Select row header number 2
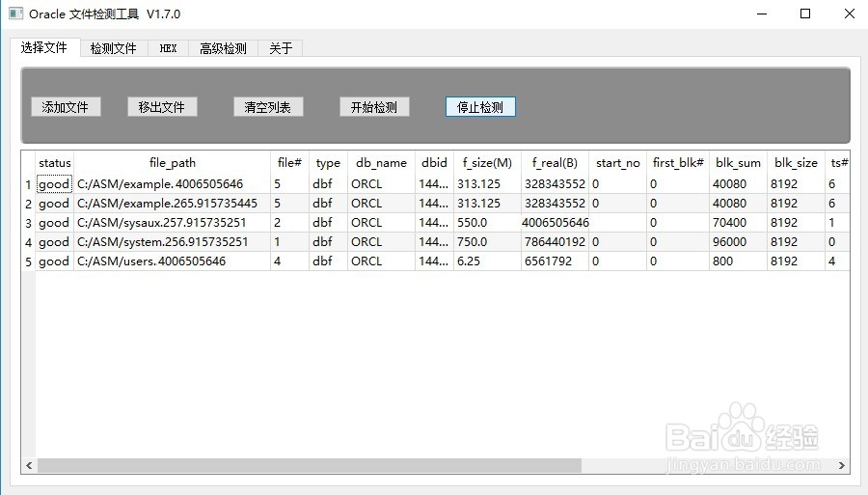Screen dimensions: 868x495 point(28,204)
